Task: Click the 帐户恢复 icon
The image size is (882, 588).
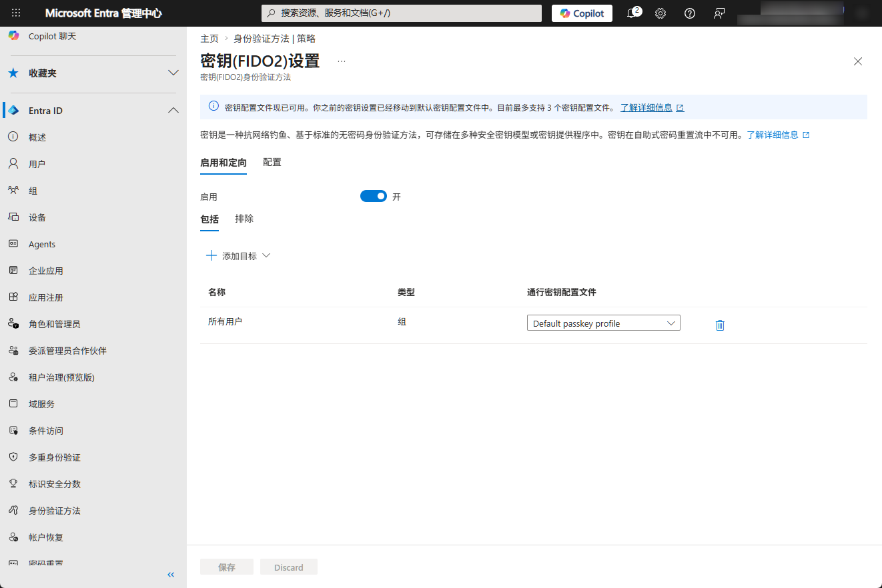Action: coord(13,537)
